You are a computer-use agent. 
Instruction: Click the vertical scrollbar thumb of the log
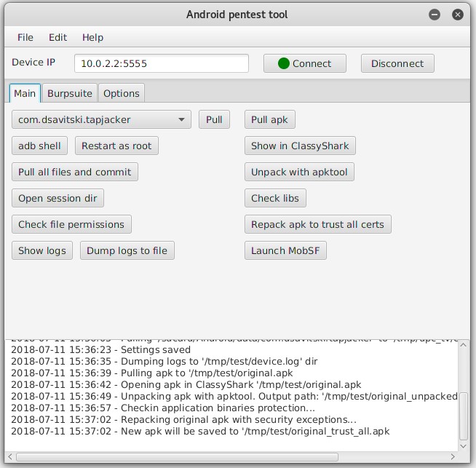click(x=464, y=416)
